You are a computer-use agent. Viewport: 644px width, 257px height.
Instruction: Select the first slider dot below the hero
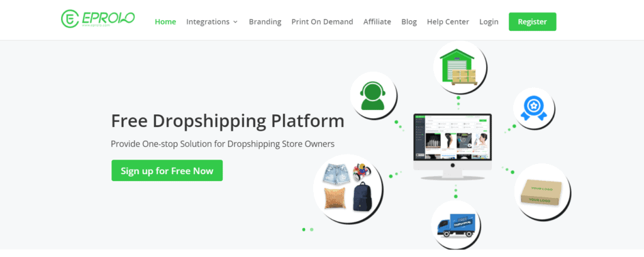[x=304, y=229]
